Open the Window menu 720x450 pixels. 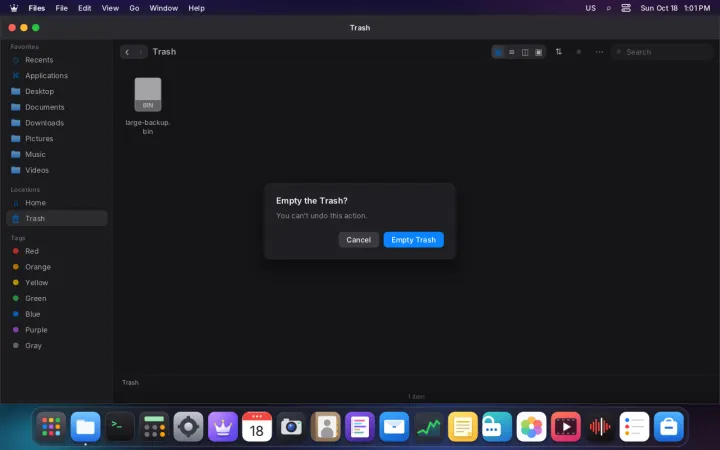coord(163,8)
